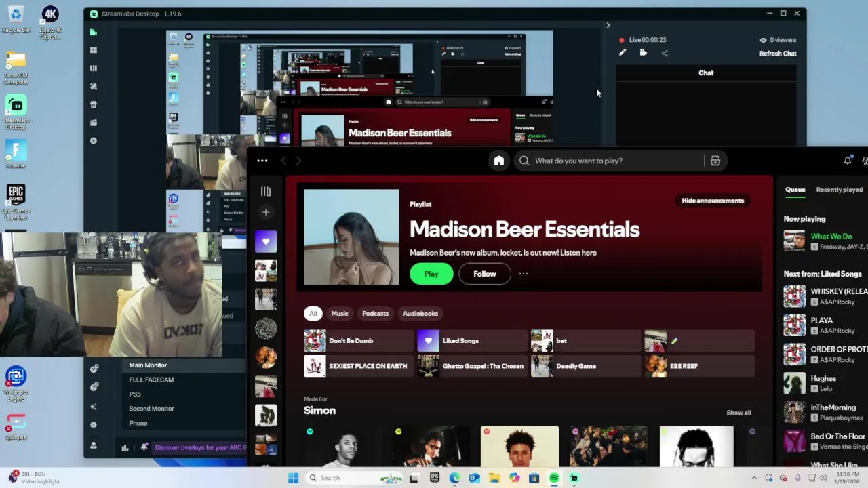The image size is (868, 488).
Task: Go forward in Spotify navigation
Action: tap(298, 161)
